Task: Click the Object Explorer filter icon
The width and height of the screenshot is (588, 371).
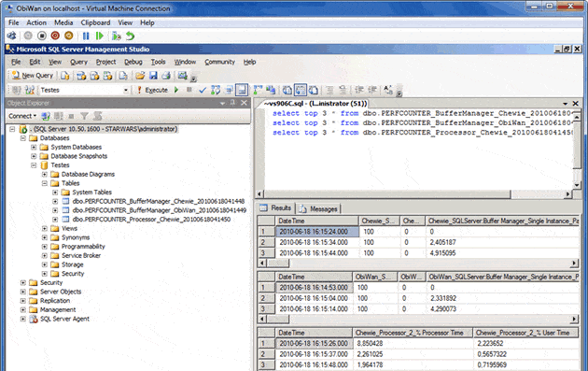Action: pos(84,116)
